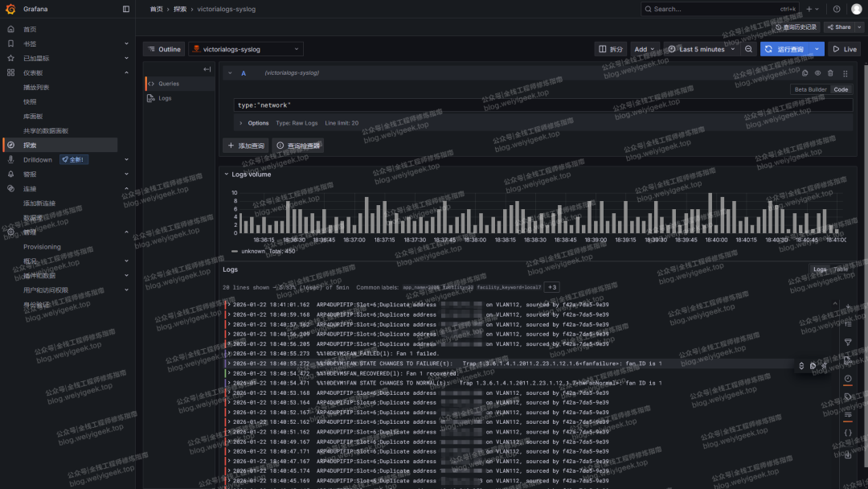Expand the 警报 sidebar section

pyautogui.click(x=126, y=174)
